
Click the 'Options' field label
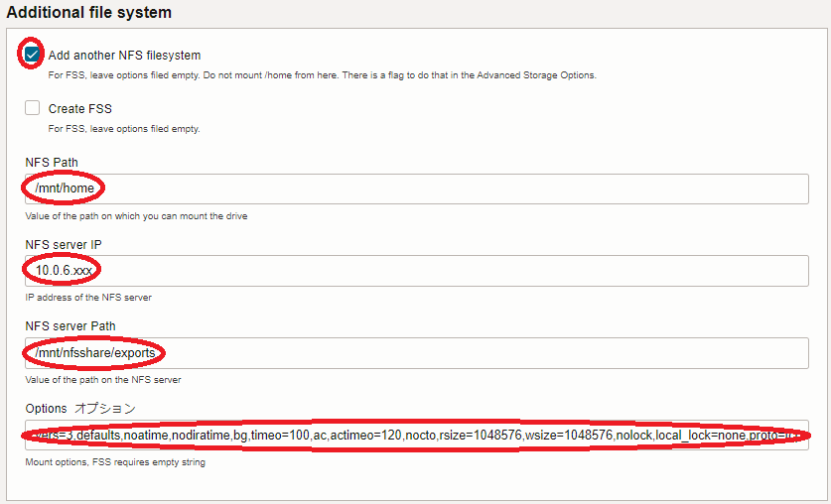46,408
